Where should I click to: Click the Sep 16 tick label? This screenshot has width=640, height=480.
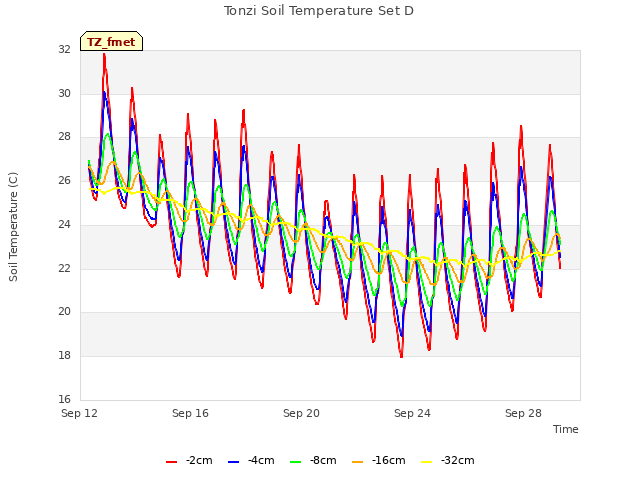coord(190,413)
